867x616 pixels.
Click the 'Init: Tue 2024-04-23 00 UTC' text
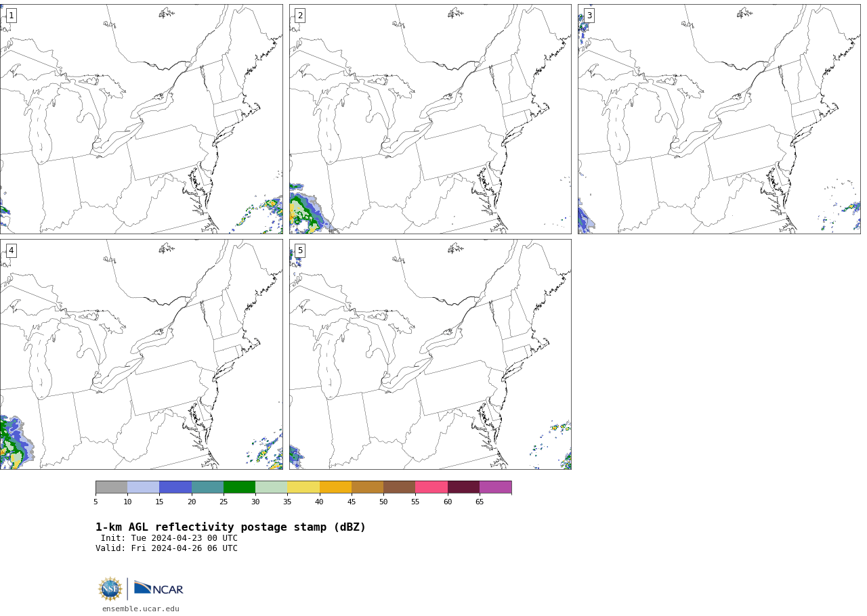pos(169,538)
